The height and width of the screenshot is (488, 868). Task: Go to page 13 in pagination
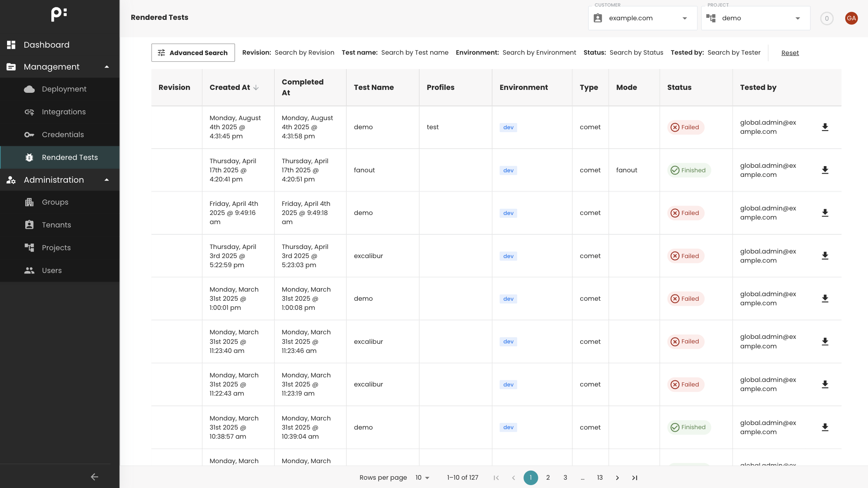600,478
